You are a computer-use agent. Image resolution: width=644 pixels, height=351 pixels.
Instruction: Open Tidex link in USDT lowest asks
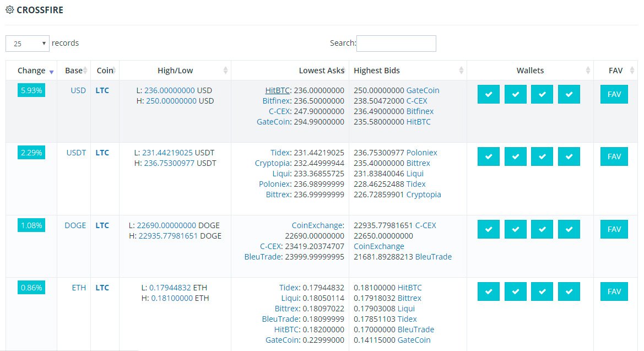point(281,153)
